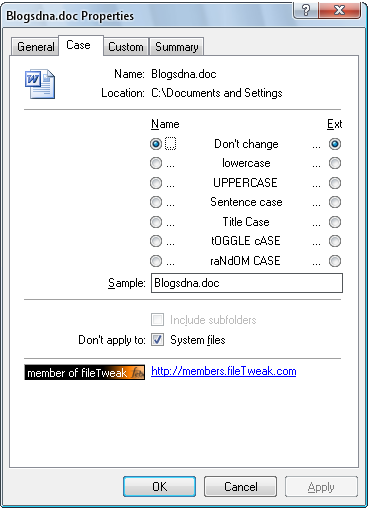Image resolution: width=368 pixels, height=508 pixels.
Task: Click the disabled Include subfolders checkbox
Action: [157, 319]
